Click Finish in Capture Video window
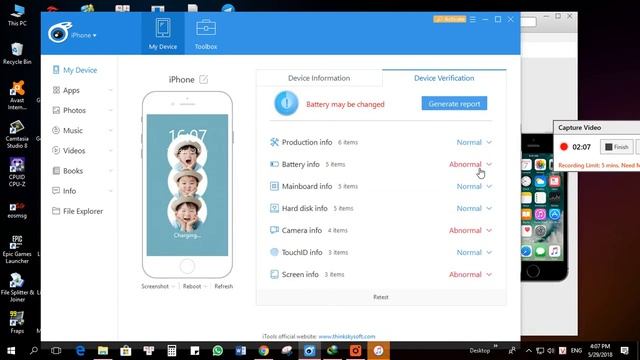The image size is (640, 360). pos(616,147)
